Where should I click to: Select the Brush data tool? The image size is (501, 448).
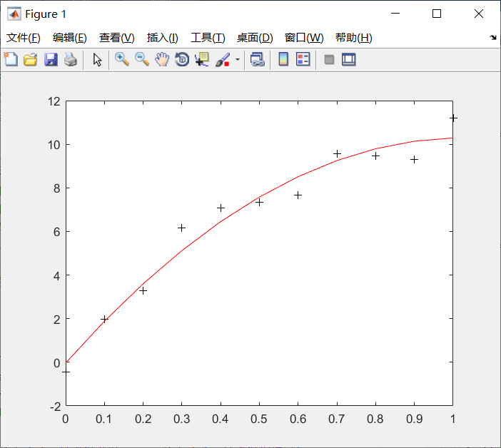pos(223,59)
